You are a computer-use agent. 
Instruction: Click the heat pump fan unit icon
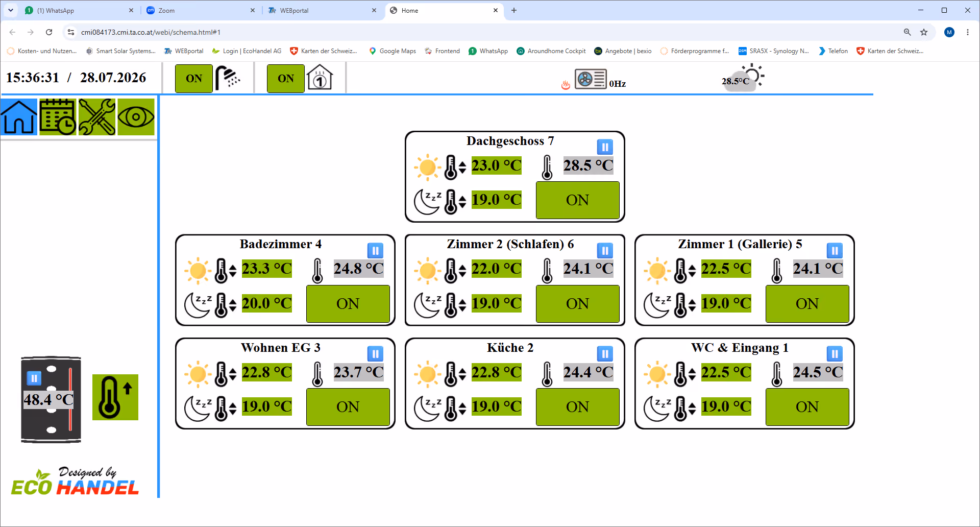(591, 79)
